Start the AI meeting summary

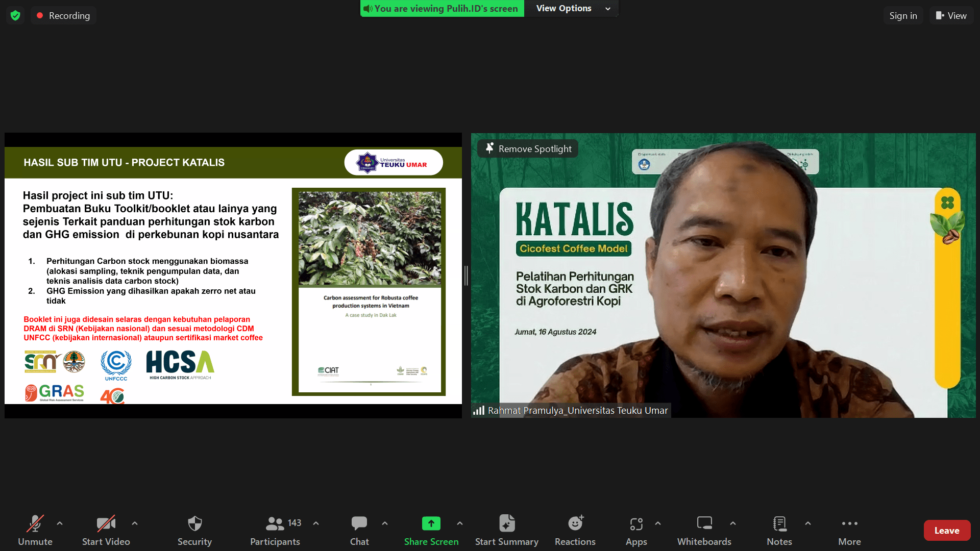(x=507, y=531)
